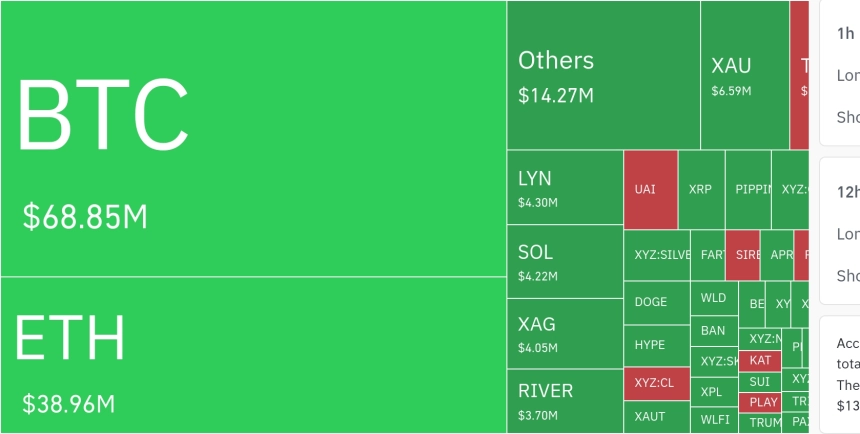Select the ETH $38.96M tile
Viewport: 860px width, 434px height.
point(253,355)
